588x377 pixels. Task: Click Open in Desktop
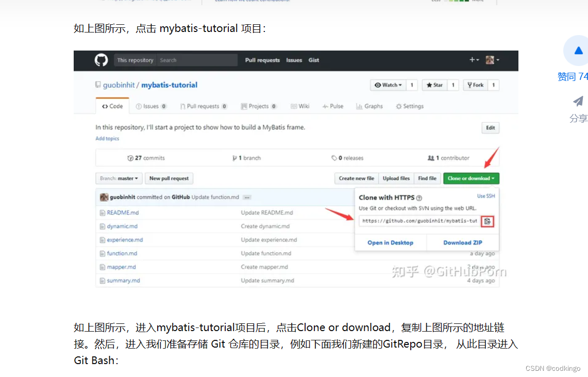[x=391, y=243]
